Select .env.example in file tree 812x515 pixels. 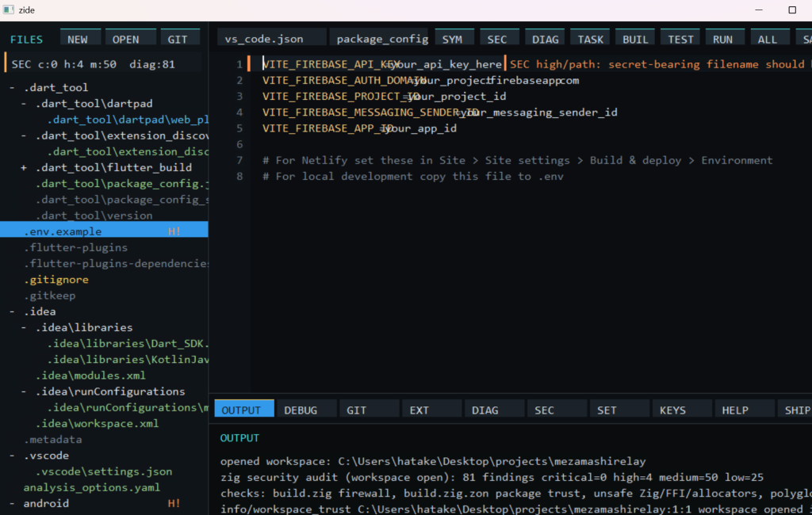click(104, 231)
